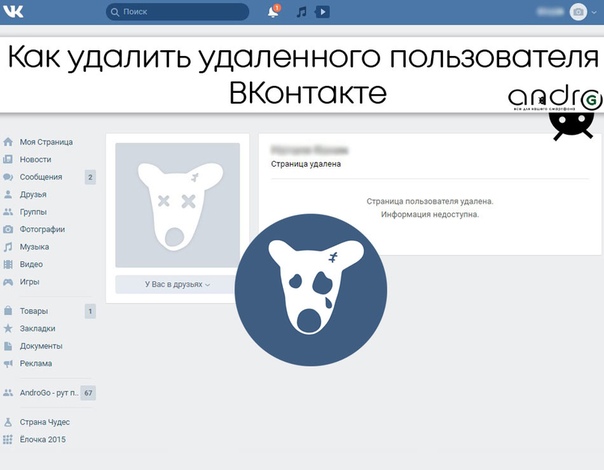604x470 pixels.
Task: Open Товары section
Action: (x=34, y=311)
